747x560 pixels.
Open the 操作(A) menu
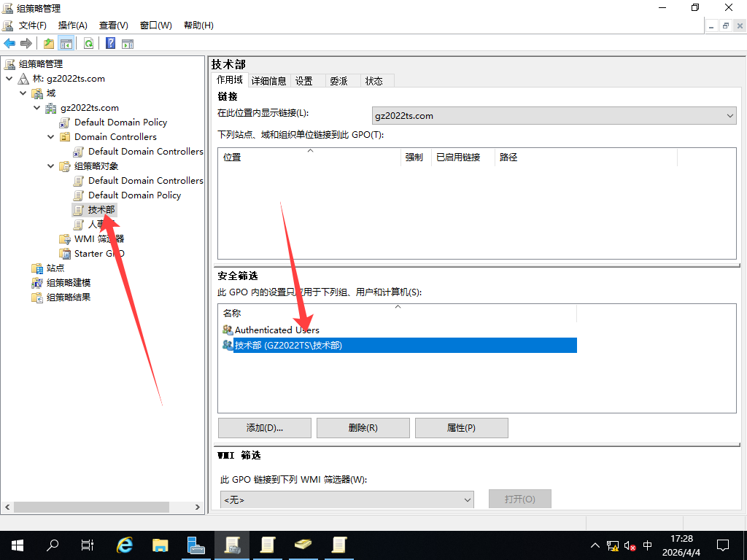[x=72, y=26]
